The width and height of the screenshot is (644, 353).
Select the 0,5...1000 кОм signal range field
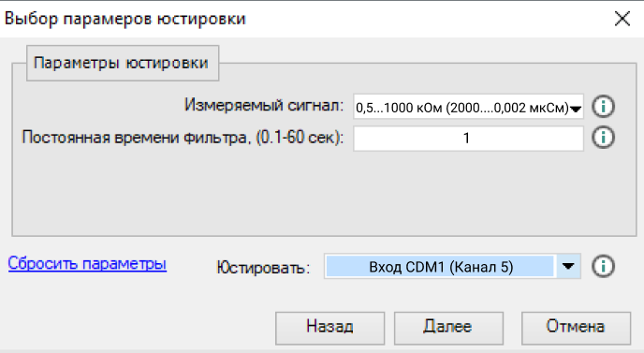pyautogui.click(x=468, y=107)
